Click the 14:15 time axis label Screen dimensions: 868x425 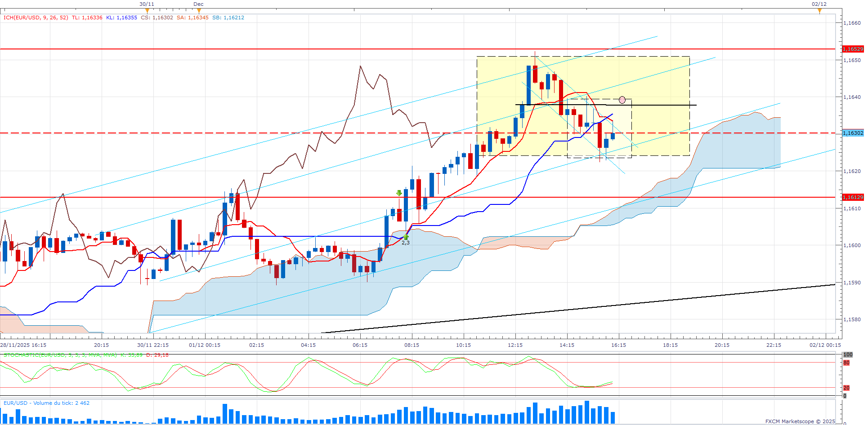(567, 345)
